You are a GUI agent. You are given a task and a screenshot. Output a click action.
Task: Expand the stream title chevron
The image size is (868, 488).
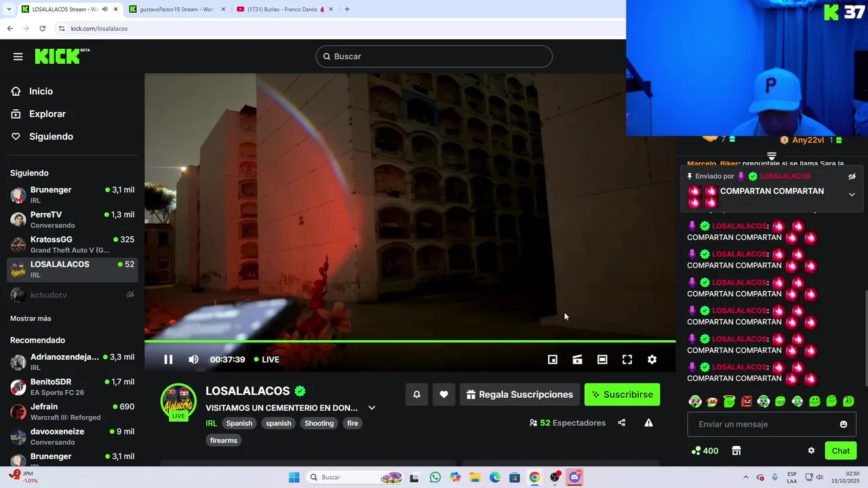point(372,408)
